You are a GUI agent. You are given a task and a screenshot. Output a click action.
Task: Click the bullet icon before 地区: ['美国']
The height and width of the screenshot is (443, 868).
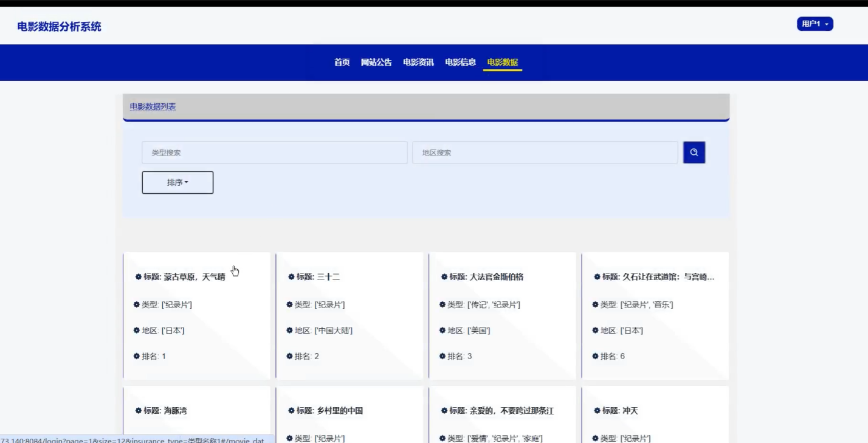tap(443, 331)
